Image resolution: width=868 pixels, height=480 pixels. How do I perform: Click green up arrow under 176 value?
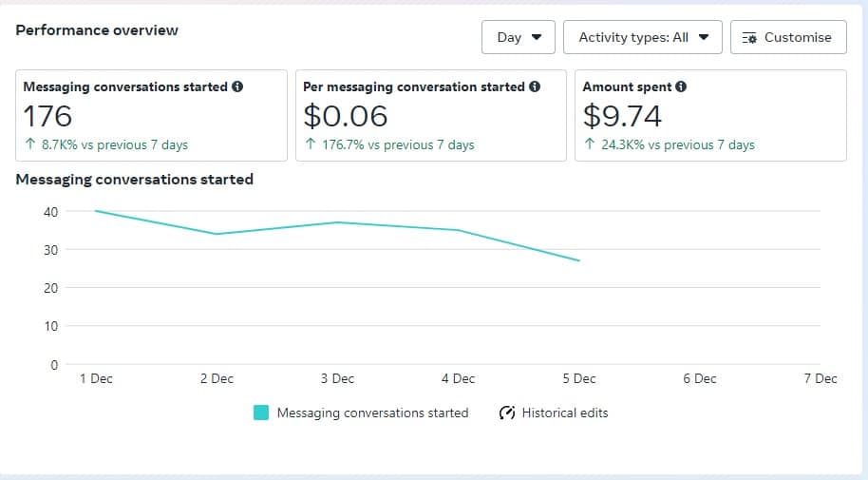coord(30,145)
